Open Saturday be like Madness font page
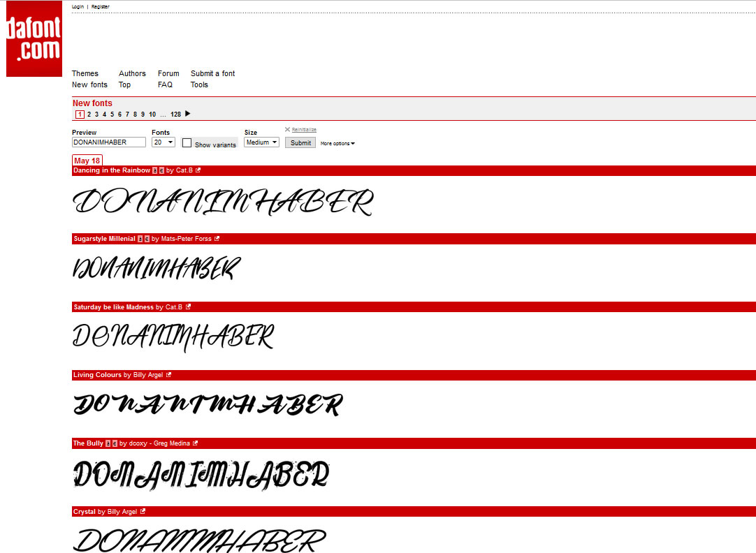 pyautogui.click(x=114, y=307)
